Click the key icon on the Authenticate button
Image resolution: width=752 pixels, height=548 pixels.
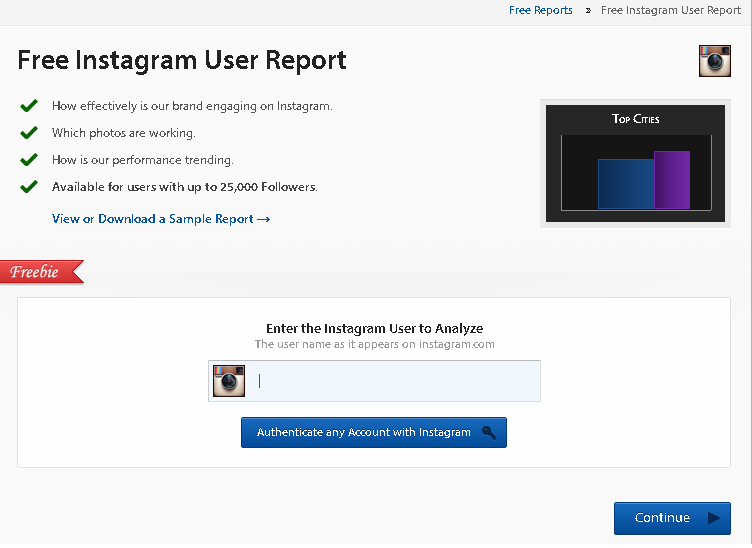tap(489, 432)
